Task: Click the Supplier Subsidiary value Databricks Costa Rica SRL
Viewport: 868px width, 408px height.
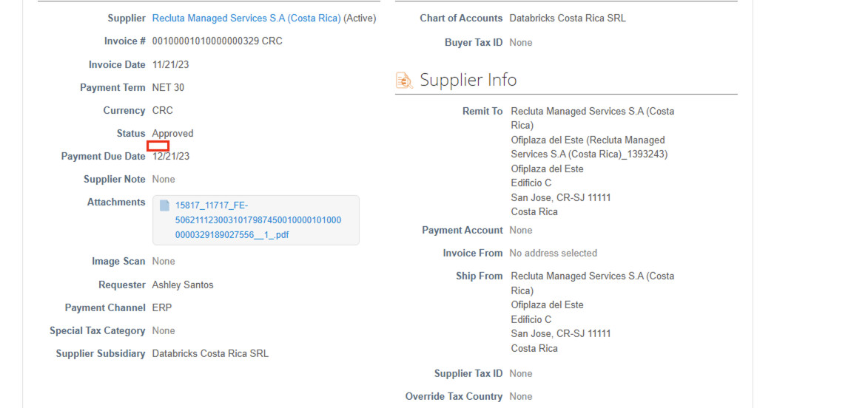Action: coord(210,354)
